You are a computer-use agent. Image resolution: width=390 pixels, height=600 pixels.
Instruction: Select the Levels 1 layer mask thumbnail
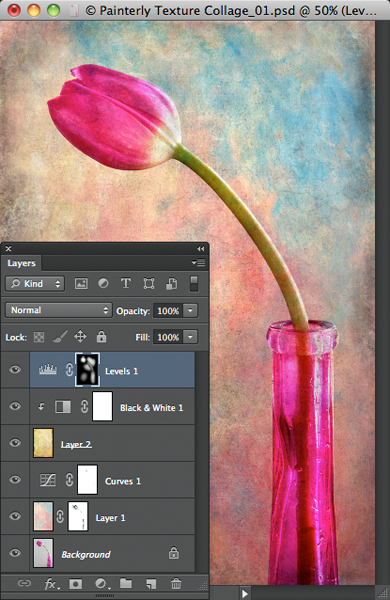[88, 370]
